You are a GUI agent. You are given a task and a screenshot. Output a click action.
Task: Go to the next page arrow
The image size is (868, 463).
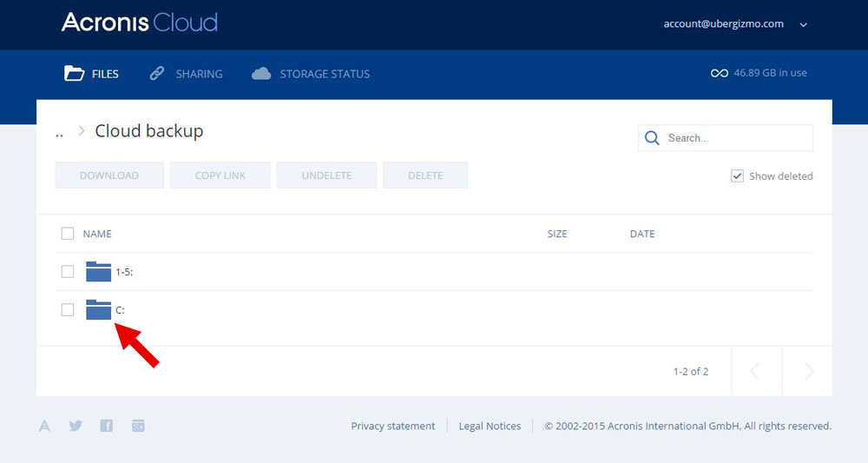[x=807, y=371]
